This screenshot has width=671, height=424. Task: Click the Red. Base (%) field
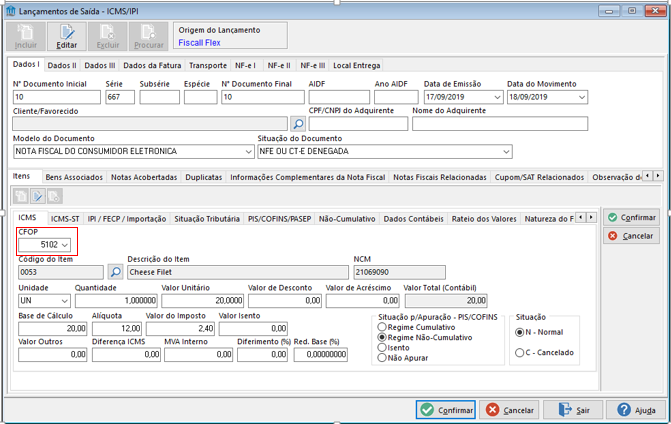pyautogui.click(x=321, y=355)
